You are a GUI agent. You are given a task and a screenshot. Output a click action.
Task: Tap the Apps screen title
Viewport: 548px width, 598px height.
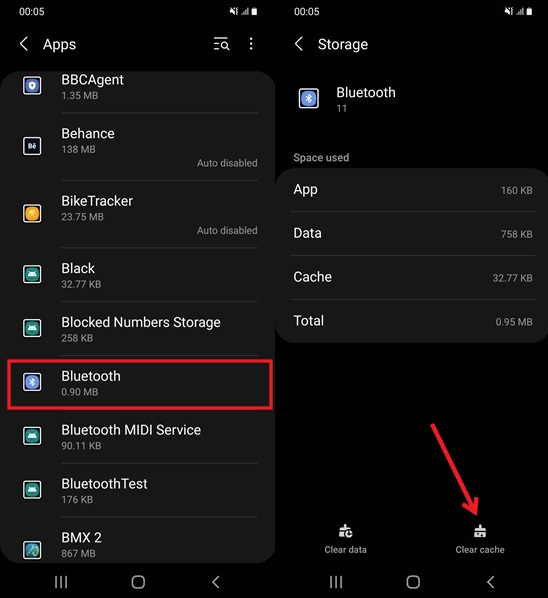click(59, 45)
